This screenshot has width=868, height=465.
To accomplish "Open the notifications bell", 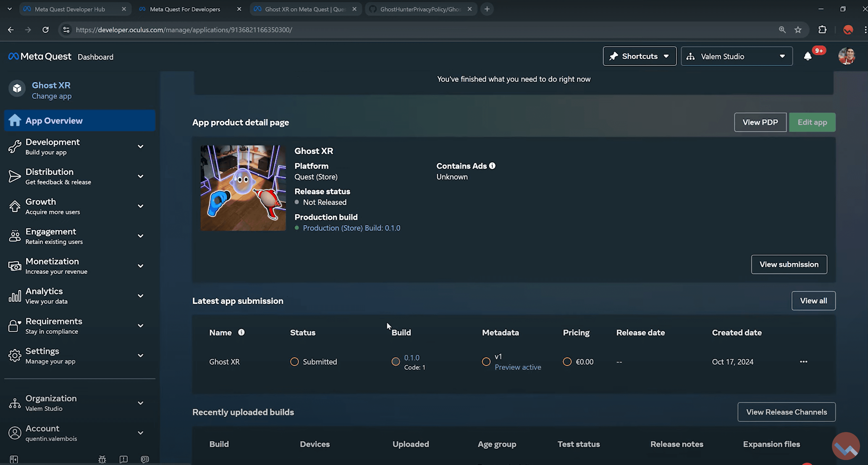I will click(808, 56).
